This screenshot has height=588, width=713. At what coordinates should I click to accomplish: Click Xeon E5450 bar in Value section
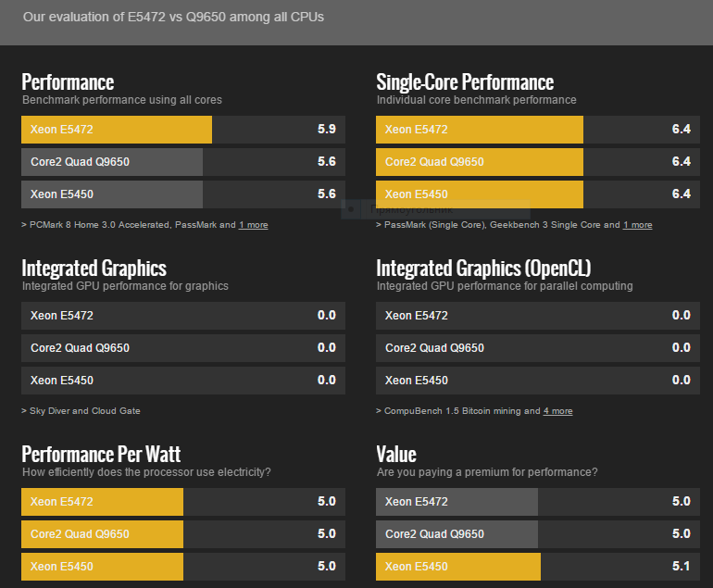(538, 566)
